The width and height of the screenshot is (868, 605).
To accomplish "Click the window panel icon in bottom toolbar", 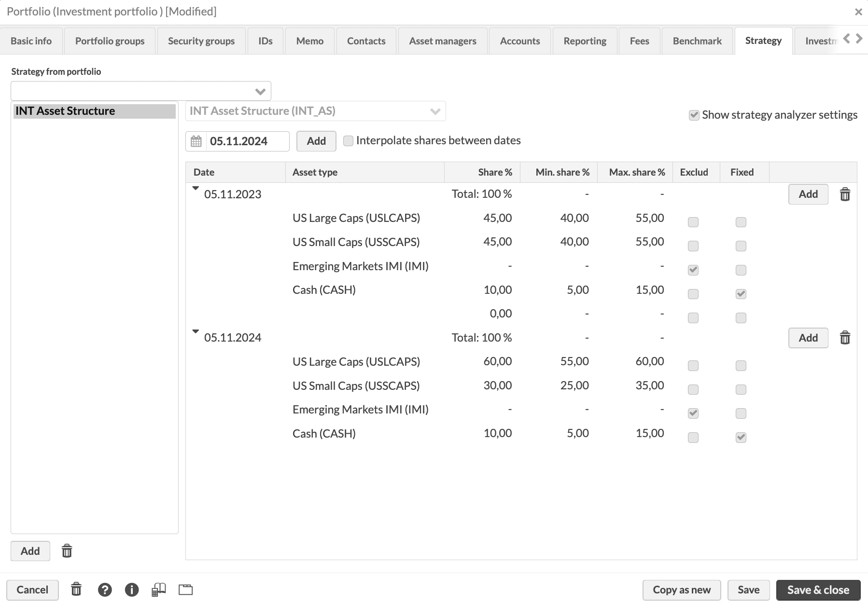I will pos(186,590).
